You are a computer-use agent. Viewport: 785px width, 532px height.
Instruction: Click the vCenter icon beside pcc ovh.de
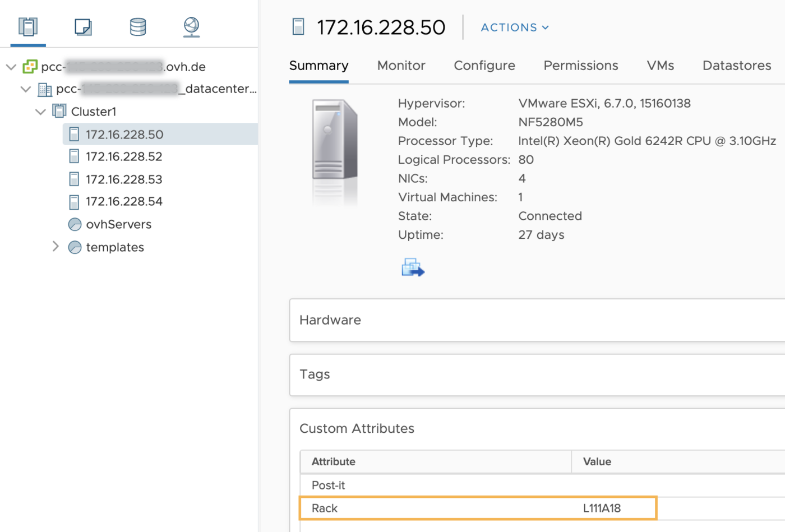coord(30,67)
